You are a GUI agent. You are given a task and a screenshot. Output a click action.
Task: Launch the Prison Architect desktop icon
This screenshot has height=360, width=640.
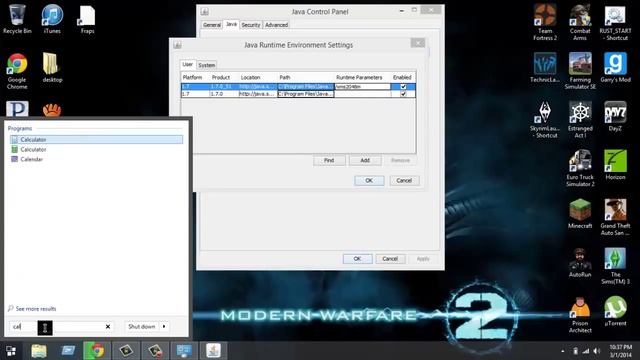(x=580, y=315)
